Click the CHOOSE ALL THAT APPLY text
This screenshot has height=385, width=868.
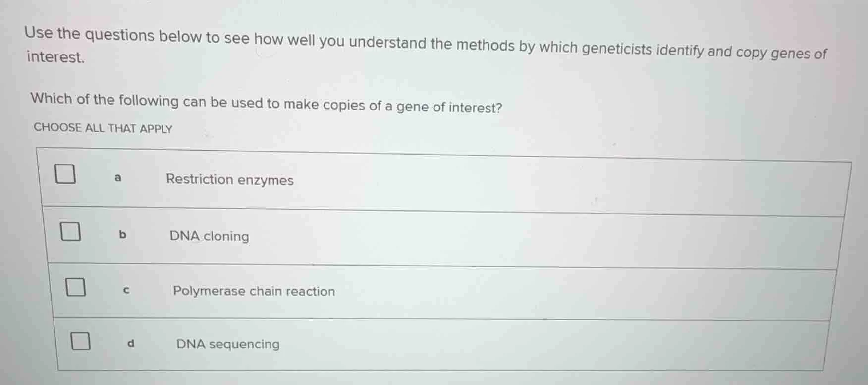[x=103, y=128]
